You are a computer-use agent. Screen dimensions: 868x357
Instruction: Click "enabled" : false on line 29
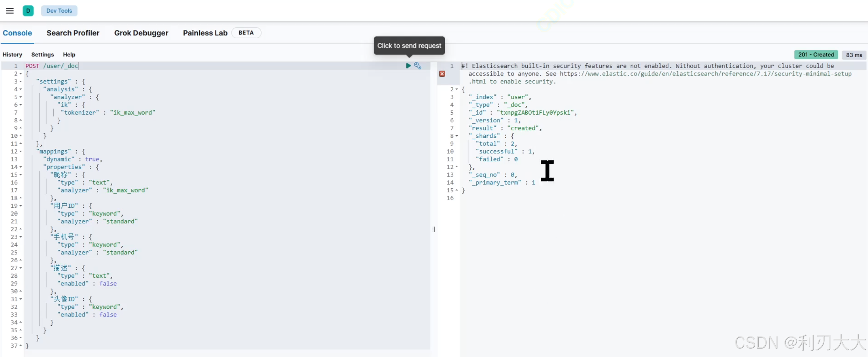click(x=87, y=284)
